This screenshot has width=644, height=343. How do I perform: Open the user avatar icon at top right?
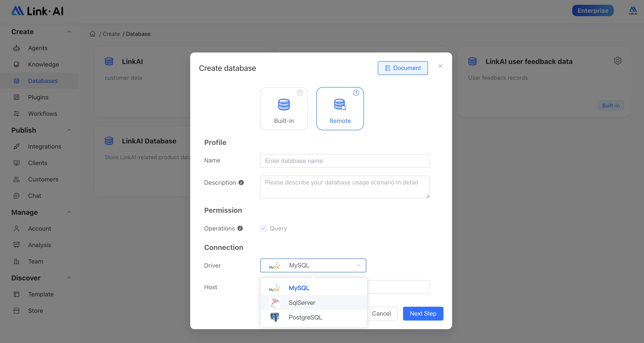coord(633,11)
